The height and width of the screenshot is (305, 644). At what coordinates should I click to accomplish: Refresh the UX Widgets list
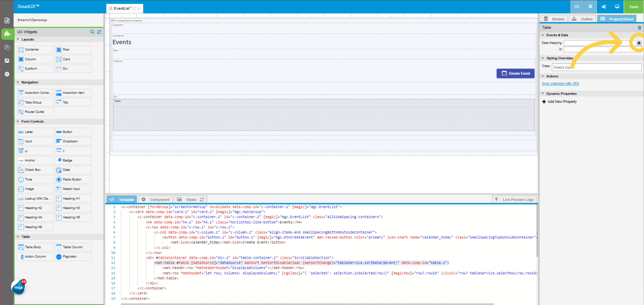click(99, 32)
